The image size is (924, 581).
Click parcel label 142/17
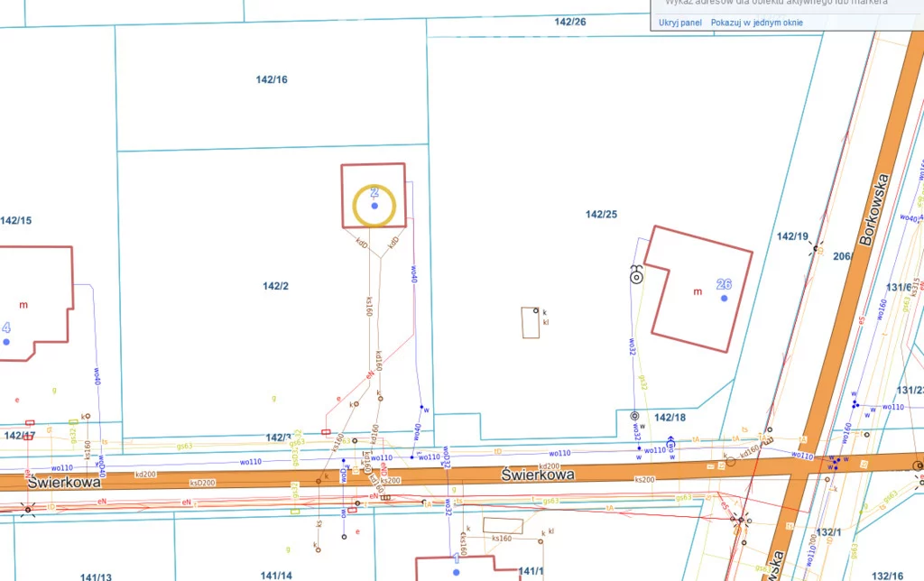tap(20, 436)
